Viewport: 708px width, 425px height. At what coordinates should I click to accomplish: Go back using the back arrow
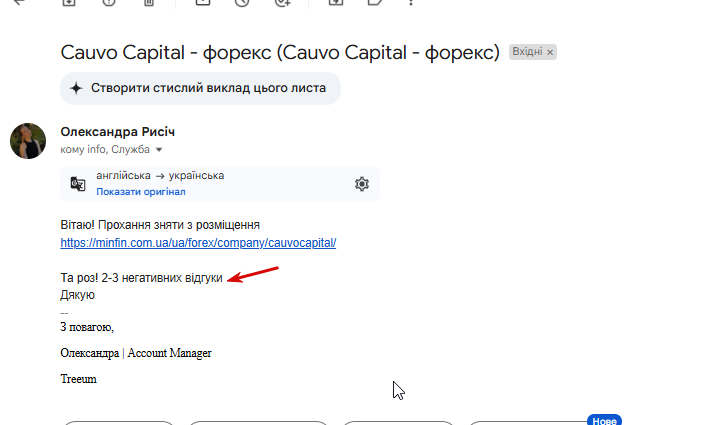point(18,2)
